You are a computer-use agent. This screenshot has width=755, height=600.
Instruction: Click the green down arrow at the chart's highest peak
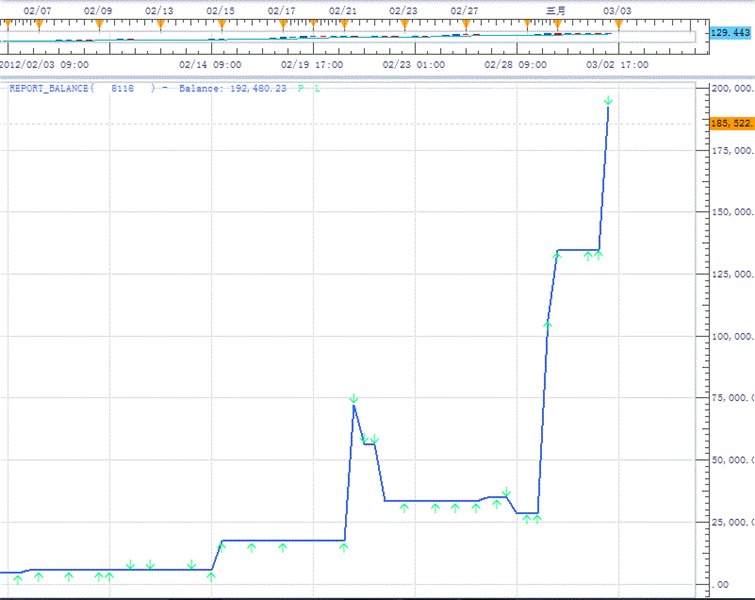[608, 99]
